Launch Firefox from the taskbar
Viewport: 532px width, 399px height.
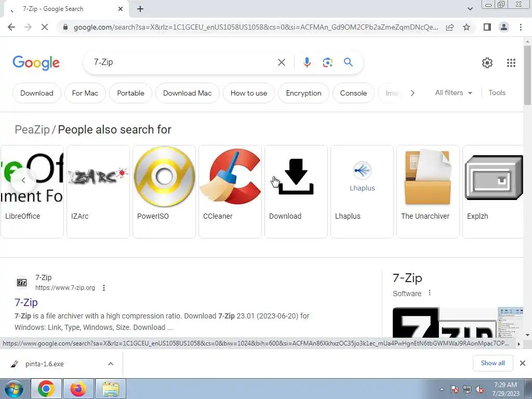click(78, 389)
